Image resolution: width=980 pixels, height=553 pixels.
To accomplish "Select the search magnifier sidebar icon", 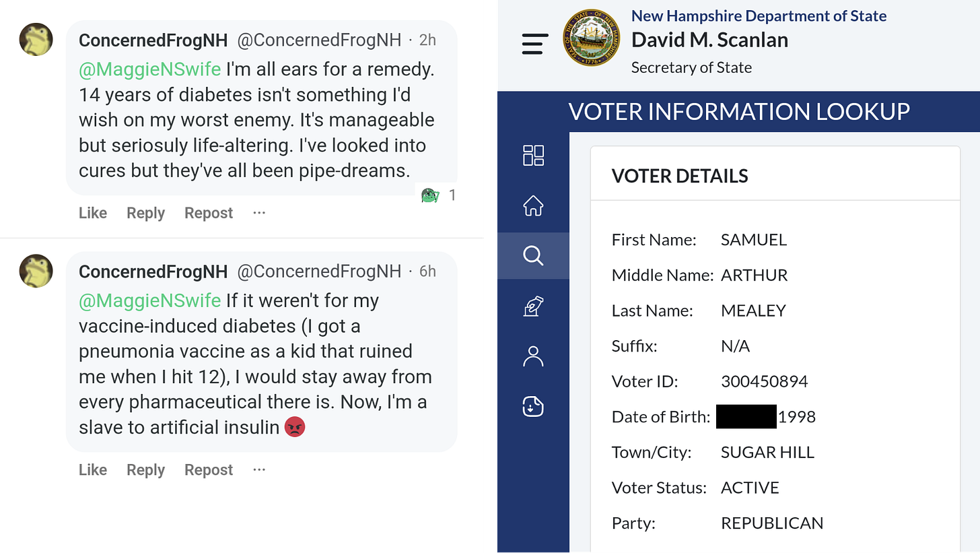I will [x=533, y=256].
